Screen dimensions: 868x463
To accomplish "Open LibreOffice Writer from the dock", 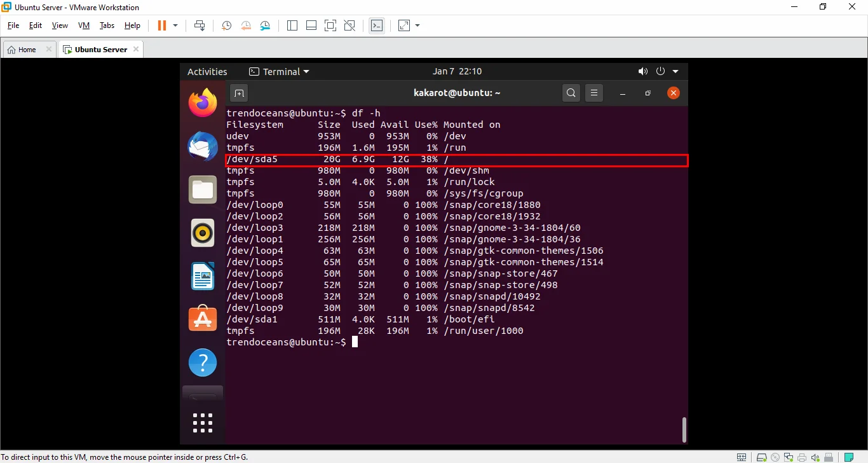I will click(203, 276).
